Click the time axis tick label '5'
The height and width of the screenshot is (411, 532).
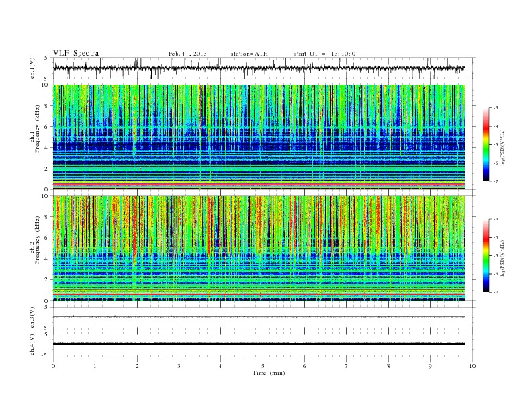point(263,366)
